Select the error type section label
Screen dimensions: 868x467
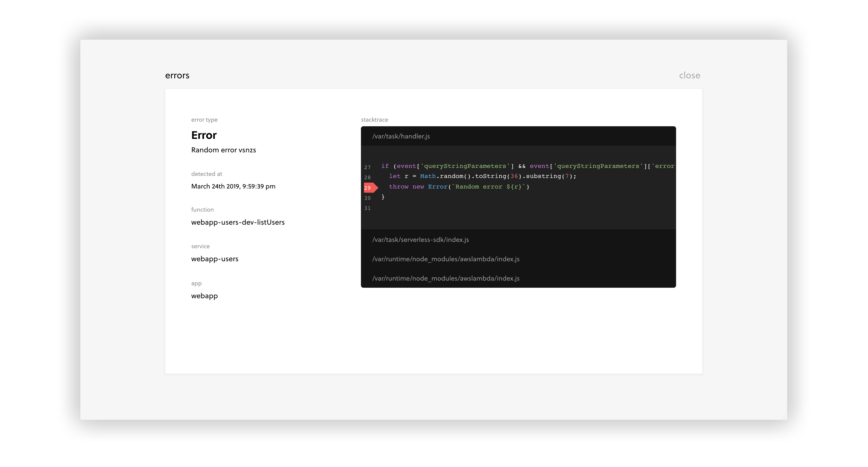tap(204, 120)
